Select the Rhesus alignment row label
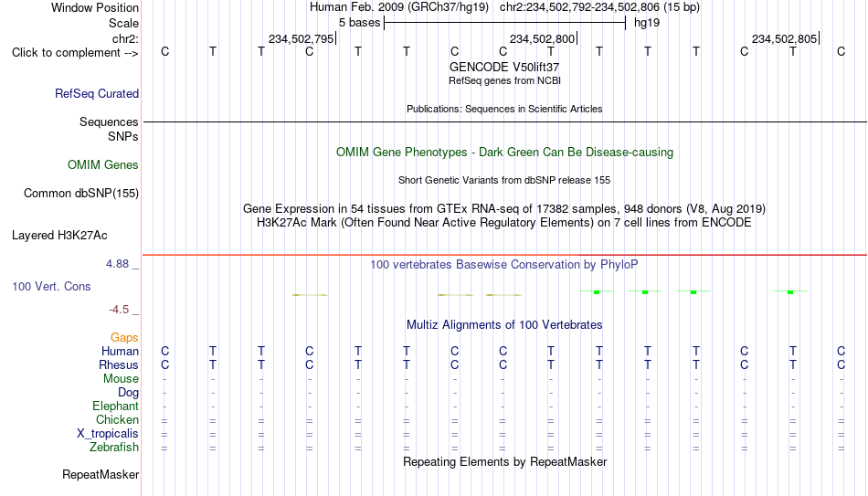Screen dimensions: 868x496 coord(119,364)
